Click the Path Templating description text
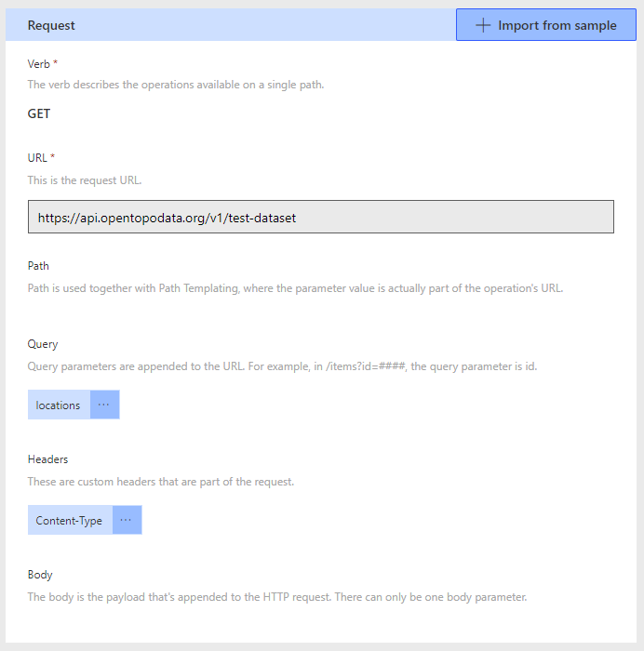 coord(295,287)
